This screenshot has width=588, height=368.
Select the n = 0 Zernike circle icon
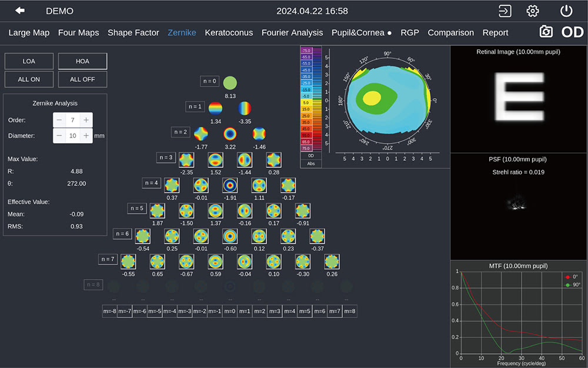(x=230, y=82)
